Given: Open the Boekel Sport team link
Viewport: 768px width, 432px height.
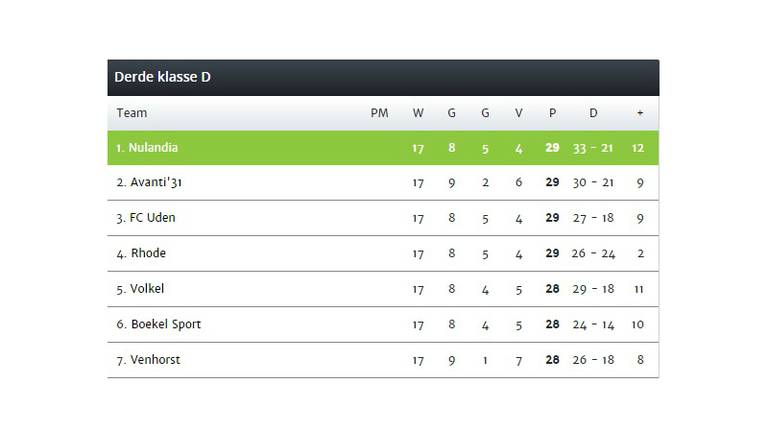Looking at the screenshot, I should [x=166, y=324].
